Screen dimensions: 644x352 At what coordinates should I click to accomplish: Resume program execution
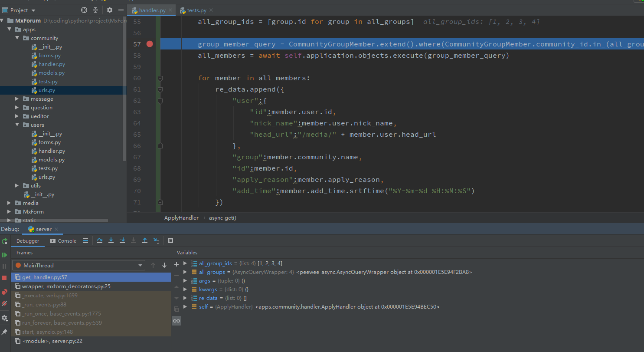coord(4,255)
